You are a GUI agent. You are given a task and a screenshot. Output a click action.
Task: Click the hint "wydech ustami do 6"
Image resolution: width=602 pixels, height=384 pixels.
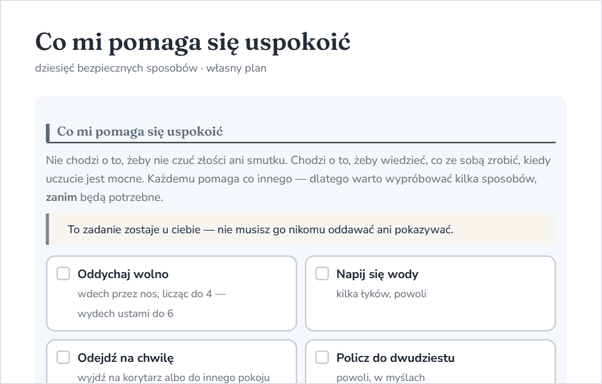point(126,313)
